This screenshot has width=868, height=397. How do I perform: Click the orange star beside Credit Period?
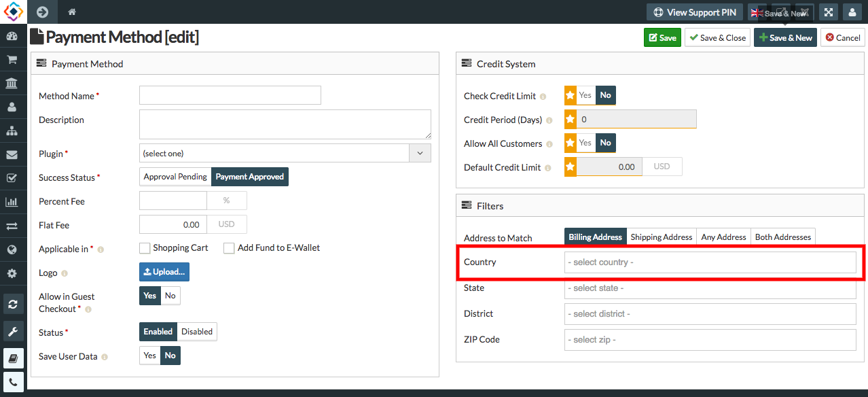pos(571,119)
